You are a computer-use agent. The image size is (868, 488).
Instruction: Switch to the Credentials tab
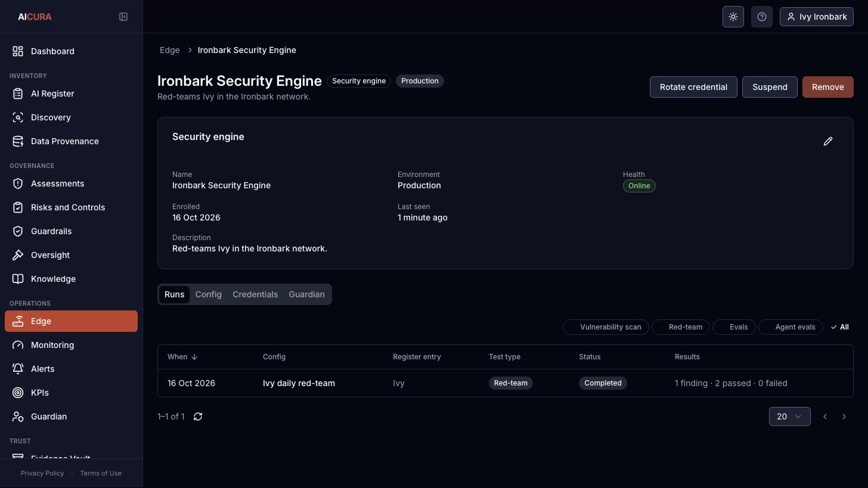tap(255, 294)
